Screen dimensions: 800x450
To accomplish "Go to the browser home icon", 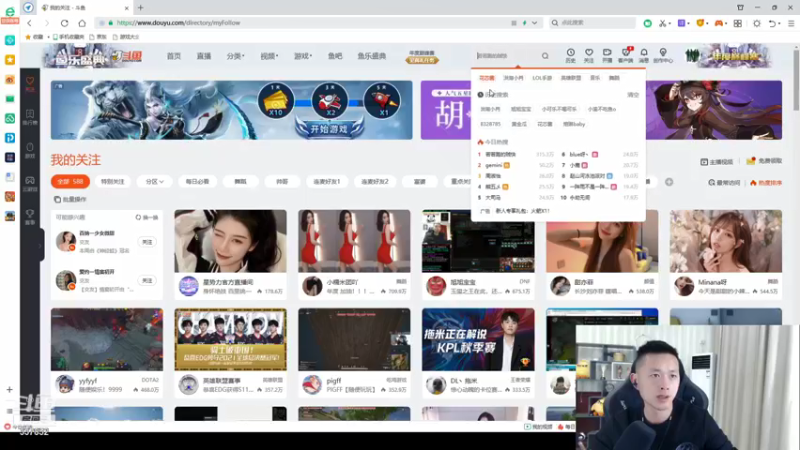I will coord(82,23).
